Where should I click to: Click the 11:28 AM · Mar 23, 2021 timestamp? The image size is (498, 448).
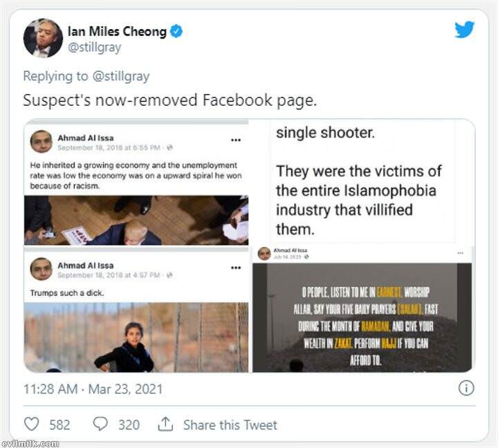[x=93, y=389]
